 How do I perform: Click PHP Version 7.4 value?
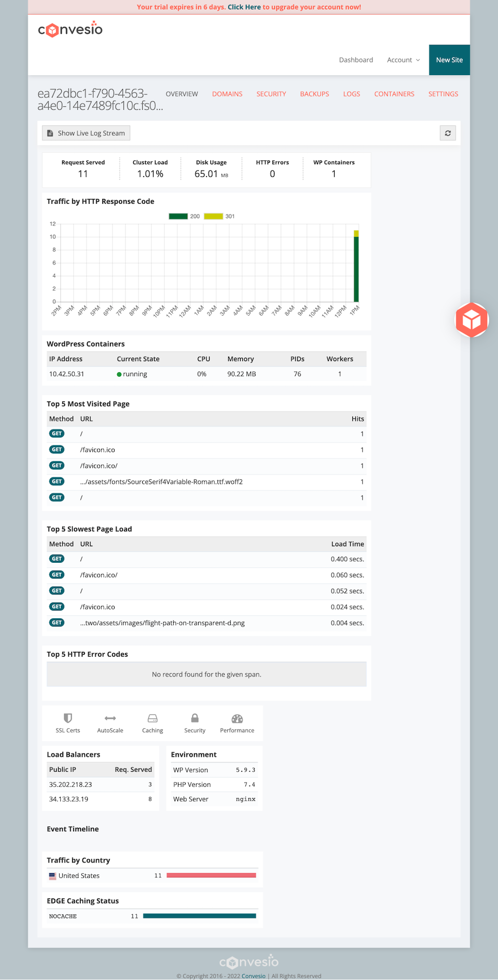pos(250,785)
